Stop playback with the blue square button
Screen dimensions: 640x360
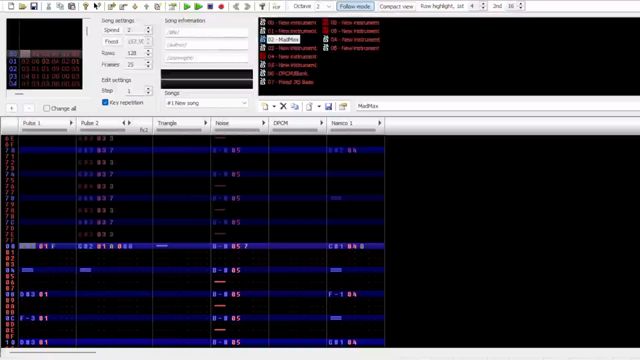coord(210,7)
